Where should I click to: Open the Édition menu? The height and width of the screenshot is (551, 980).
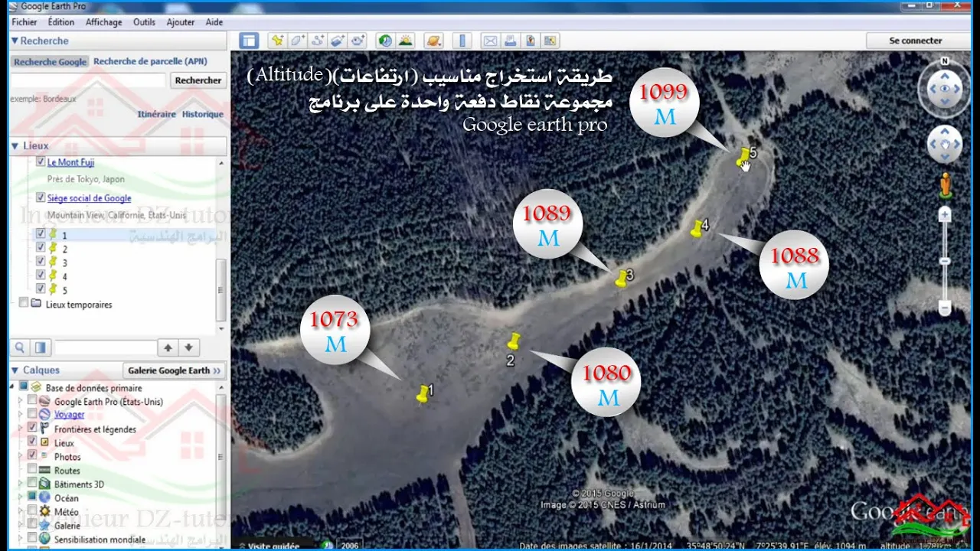point(61,22)
